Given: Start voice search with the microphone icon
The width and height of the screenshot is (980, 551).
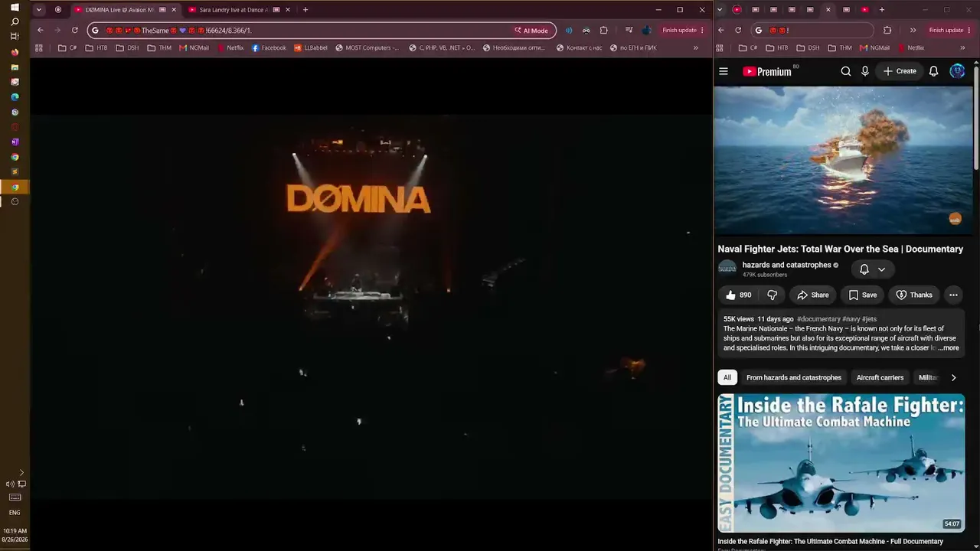Looking at the screenshot, I should coord(865,71).
